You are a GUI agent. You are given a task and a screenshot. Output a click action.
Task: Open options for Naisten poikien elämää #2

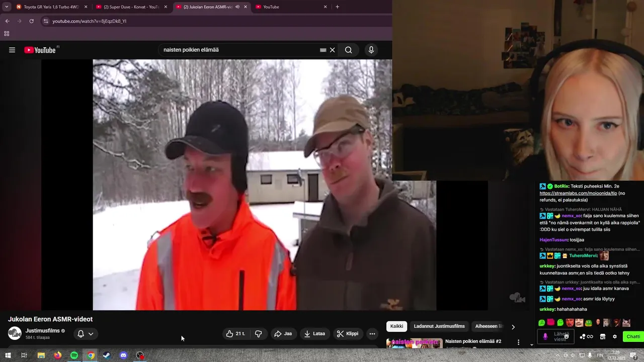coord(518,342)
